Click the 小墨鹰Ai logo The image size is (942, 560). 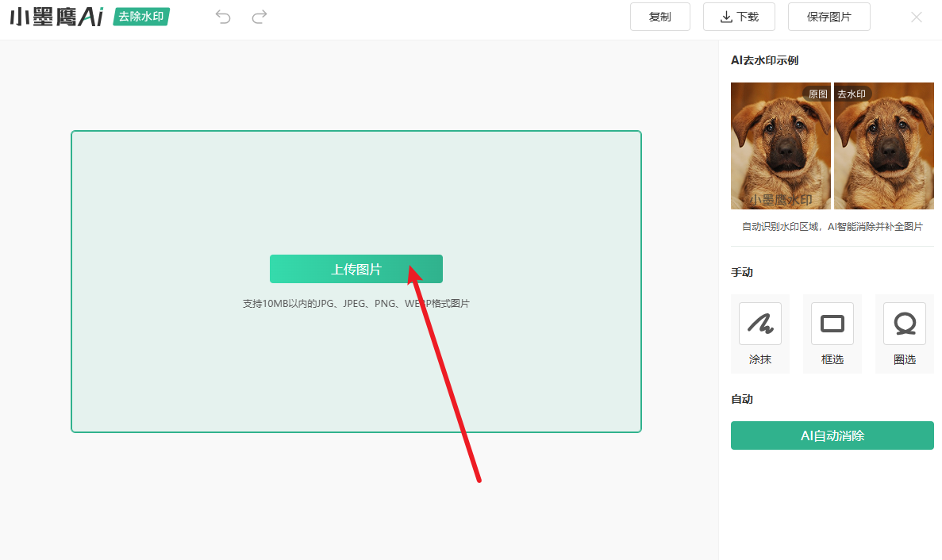point(56,17)
